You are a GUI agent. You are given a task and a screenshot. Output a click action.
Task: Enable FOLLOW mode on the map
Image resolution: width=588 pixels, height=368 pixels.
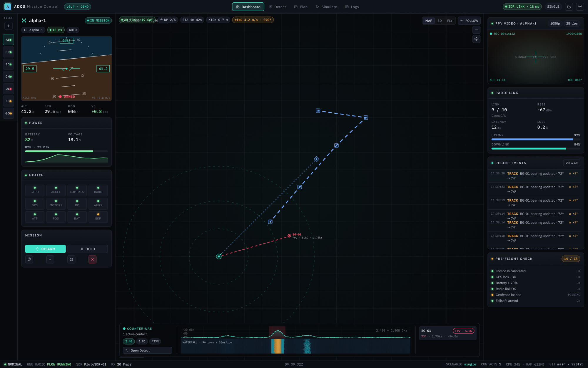[x=469, y=21]
